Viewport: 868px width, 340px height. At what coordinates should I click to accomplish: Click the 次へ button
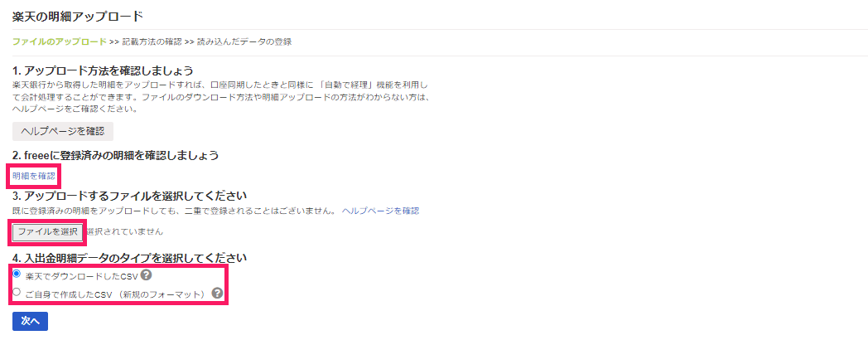pyautogui.click(x=30, y=321)
